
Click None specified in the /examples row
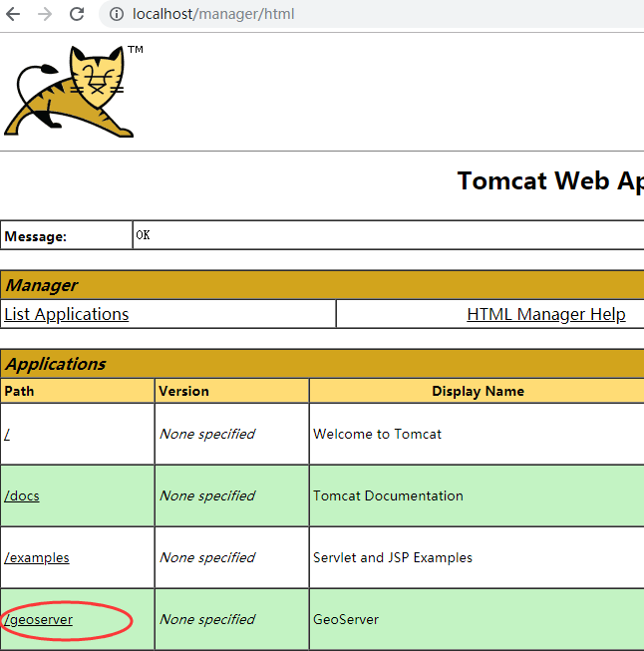click(x=206, y=558)
